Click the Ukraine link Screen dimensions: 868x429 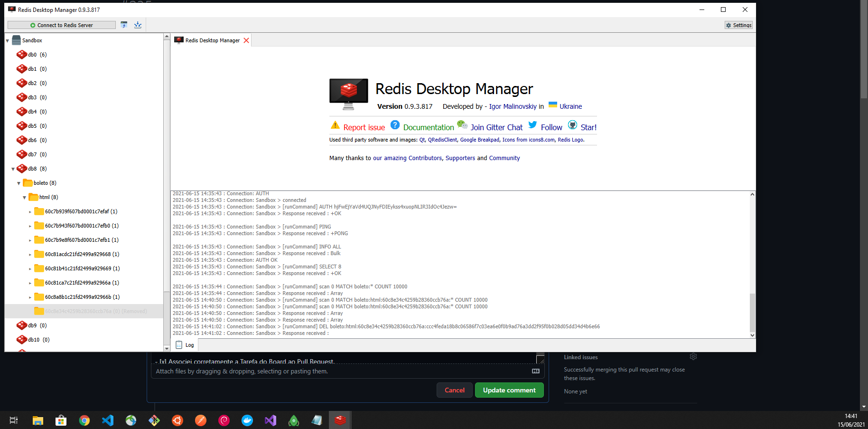tap(570, 106)
